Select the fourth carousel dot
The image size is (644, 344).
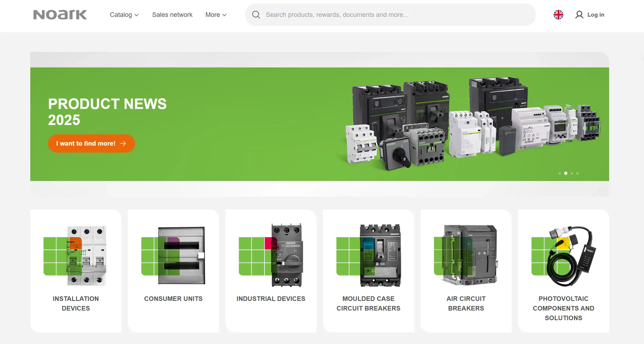578,173
